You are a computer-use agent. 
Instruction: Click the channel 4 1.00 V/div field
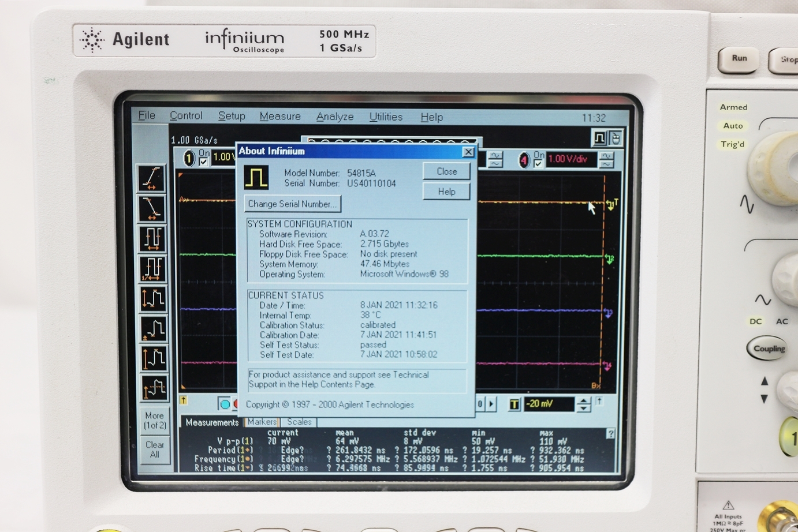572,159
